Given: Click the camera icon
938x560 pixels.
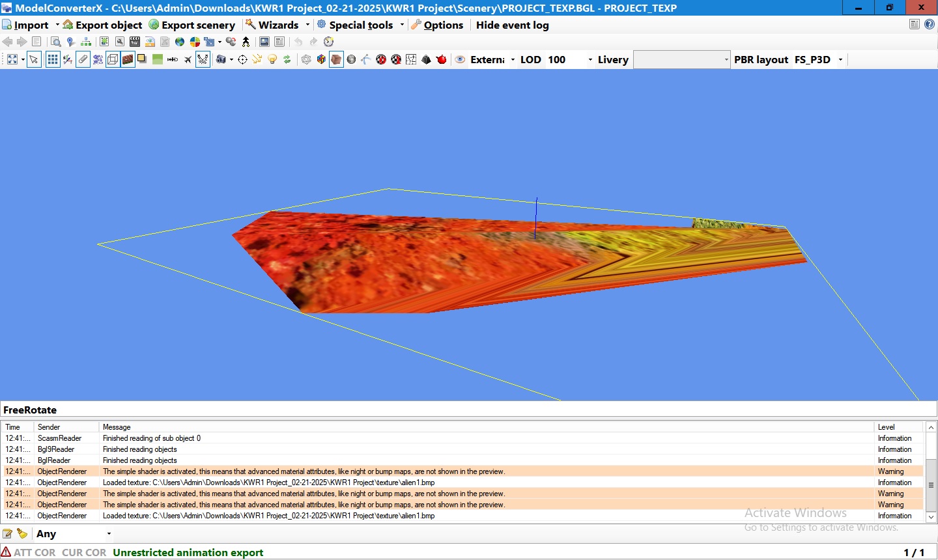Looking at the screenshot, I should [x=221, y=59].
